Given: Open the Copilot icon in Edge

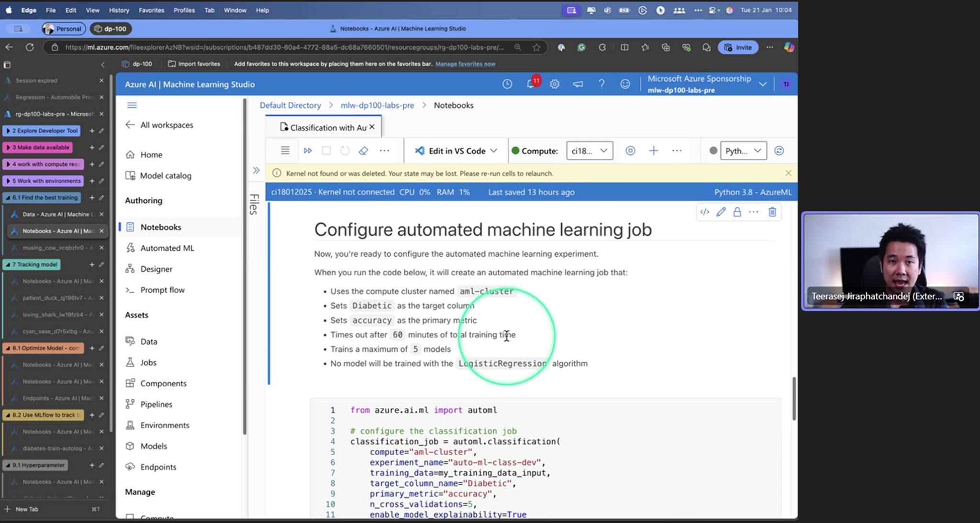Looking at the screenshot, I should [789, 47].
